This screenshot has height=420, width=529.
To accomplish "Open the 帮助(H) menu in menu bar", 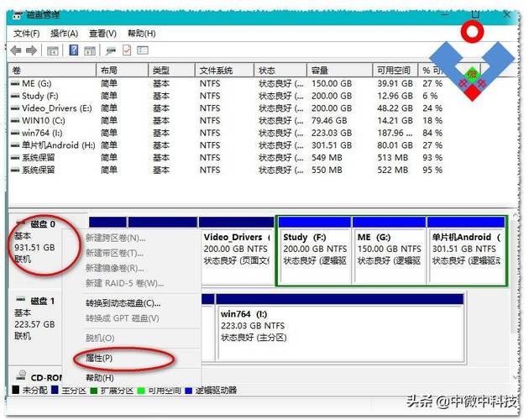I will (141, 34).
